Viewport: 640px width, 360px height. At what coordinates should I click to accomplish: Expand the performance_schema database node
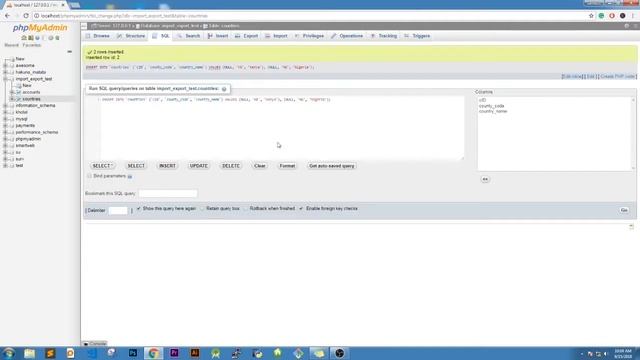click(5, 132)
